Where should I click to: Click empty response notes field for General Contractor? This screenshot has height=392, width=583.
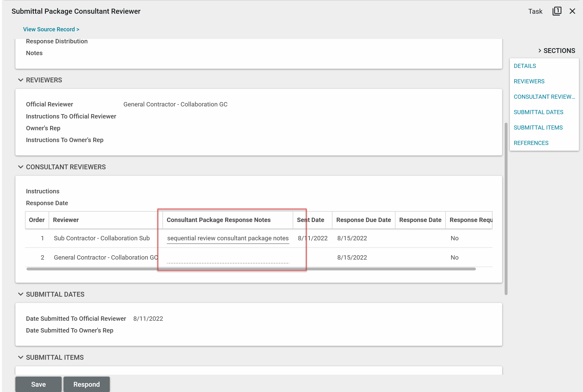[228, 258]
